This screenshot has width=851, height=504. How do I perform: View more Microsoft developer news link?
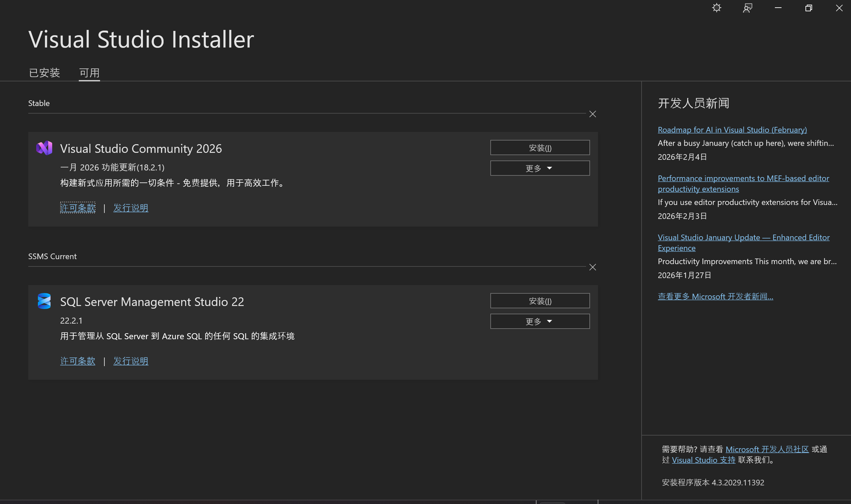715,296
